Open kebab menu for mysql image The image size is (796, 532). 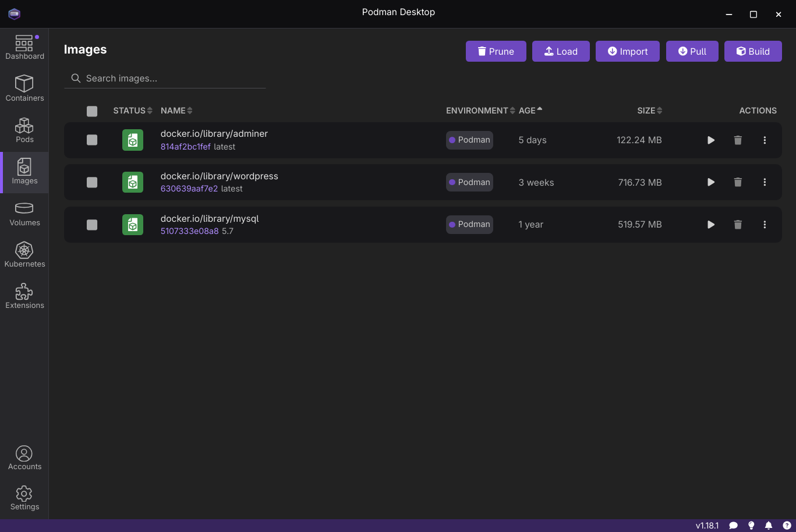pos(765,225)
